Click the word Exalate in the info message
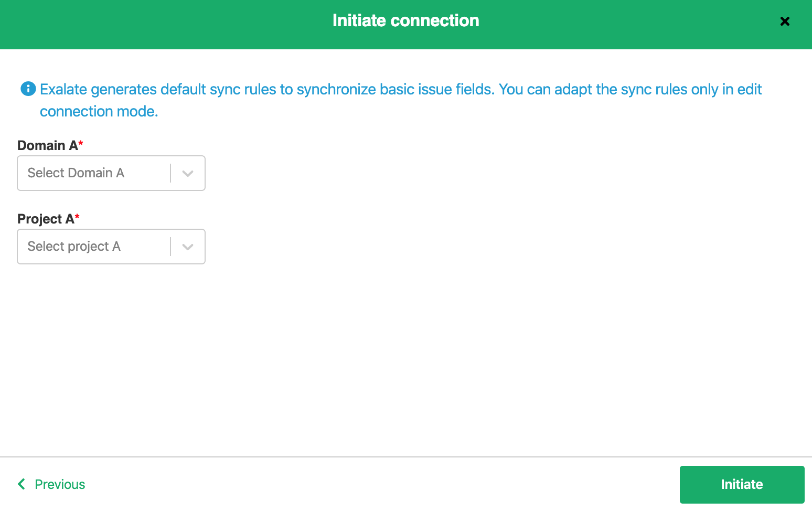This screenshot has height=512, width=812. [63, 90]
